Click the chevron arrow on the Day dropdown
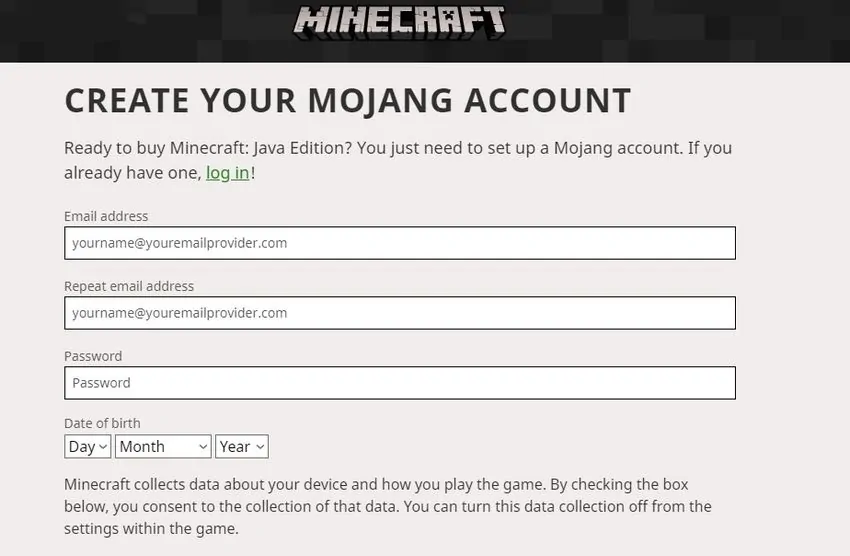Viewport: 850px width, 556px height. 103,447
